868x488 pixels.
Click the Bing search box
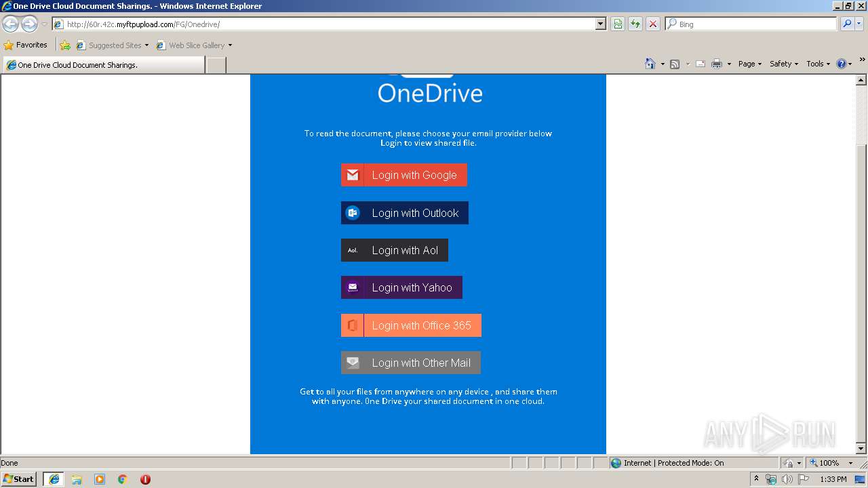(751, 24)
